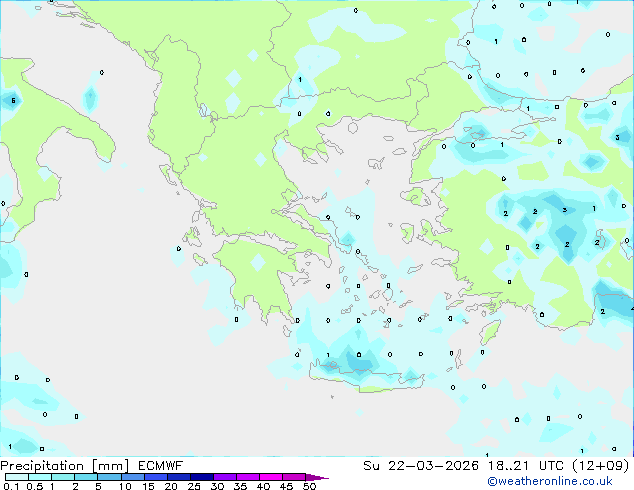
Task: Click the legend label '0.1'
Action: [x=11, y=486]
